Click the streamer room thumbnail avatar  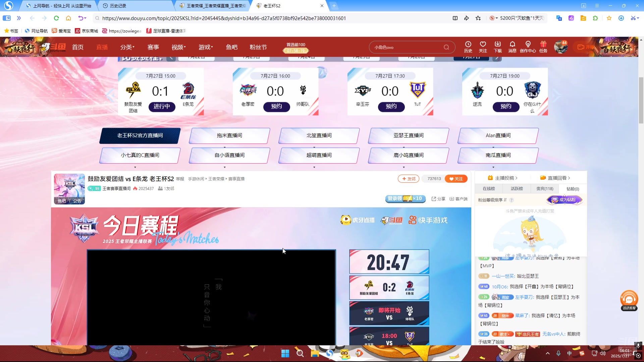coord(69,189)
